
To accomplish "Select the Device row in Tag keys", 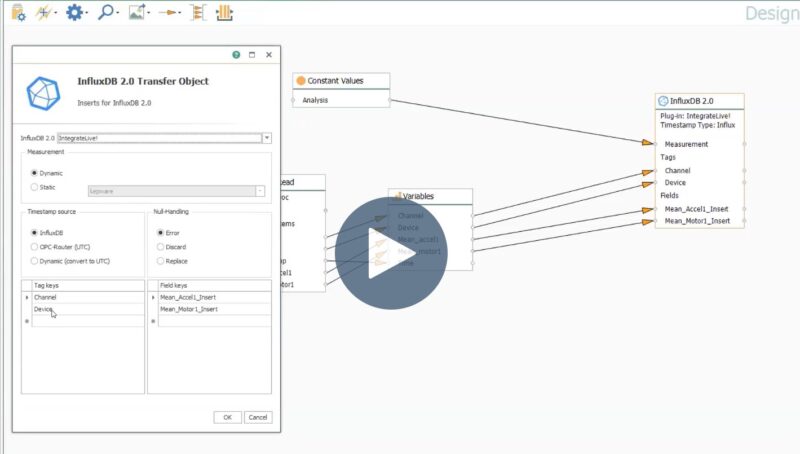I will pos(88,309).
